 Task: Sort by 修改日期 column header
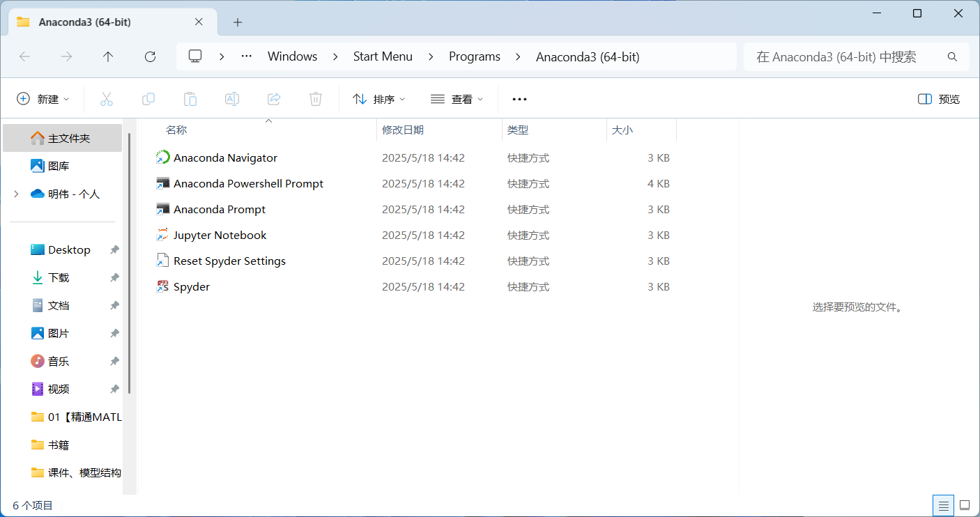(403, 130)
